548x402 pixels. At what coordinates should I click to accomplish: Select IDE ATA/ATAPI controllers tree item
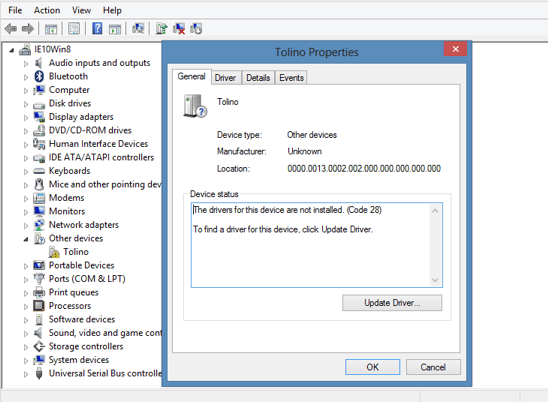coord(101,157)
